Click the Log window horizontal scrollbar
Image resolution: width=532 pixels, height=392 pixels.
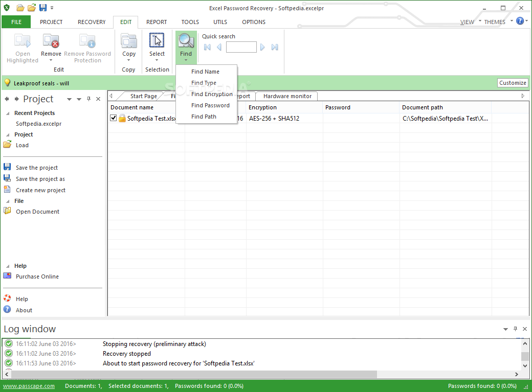(194, 374)
